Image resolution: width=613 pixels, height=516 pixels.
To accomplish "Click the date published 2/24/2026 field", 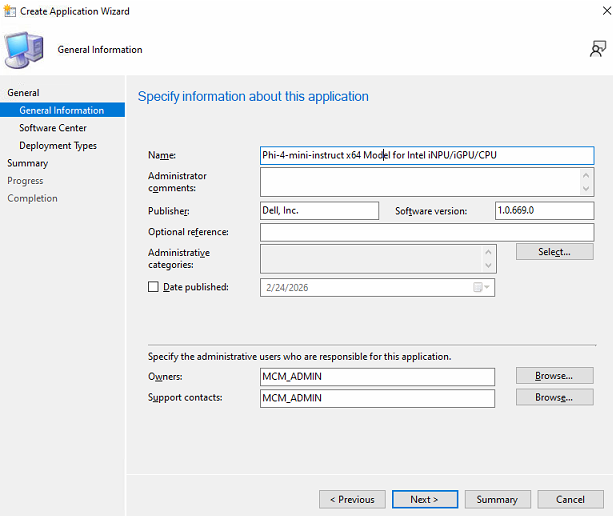I will pos(377,288).
